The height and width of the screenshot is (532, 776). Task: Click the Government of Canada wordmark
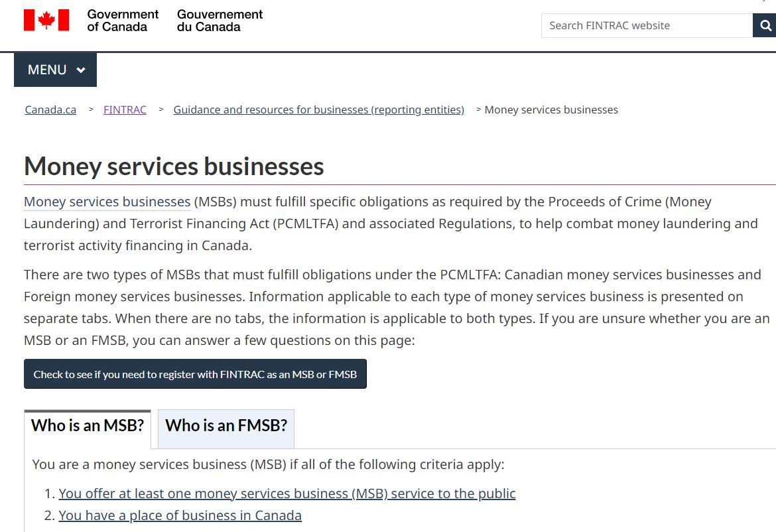click(123, 21)
